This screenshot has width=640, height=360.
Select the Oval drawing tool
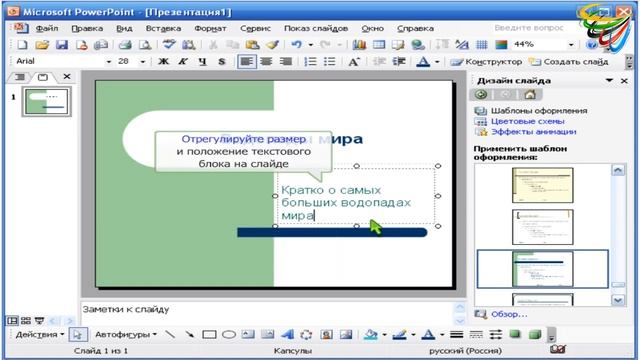[229, 335]
